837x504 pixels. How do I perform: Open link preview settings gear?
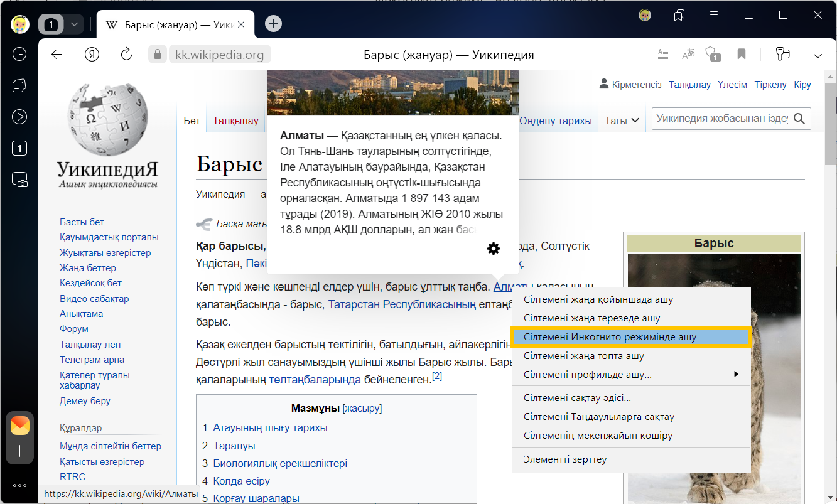pyautogui.click(x=494, y=249)
